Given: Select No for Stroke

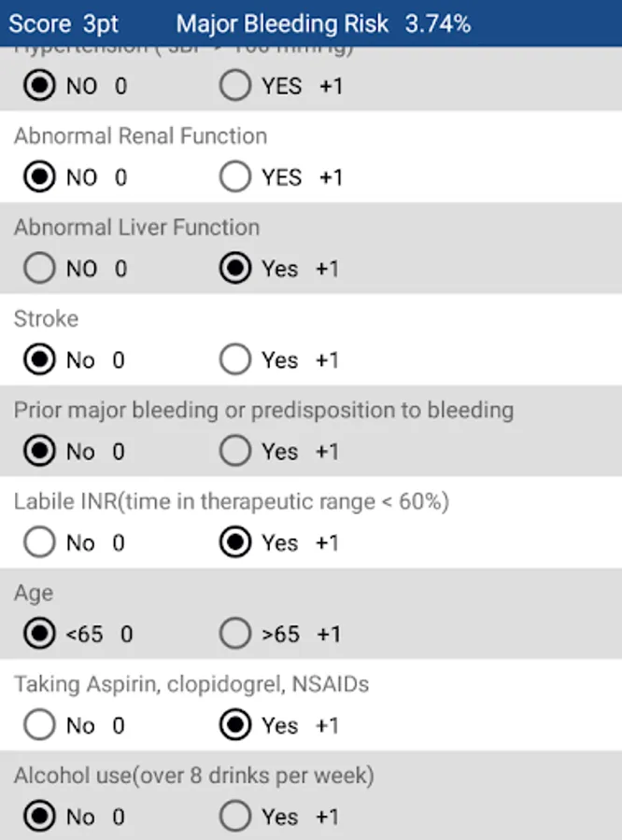Looking at the screenshot, I should pyautogui.click(x=39, y=360).
